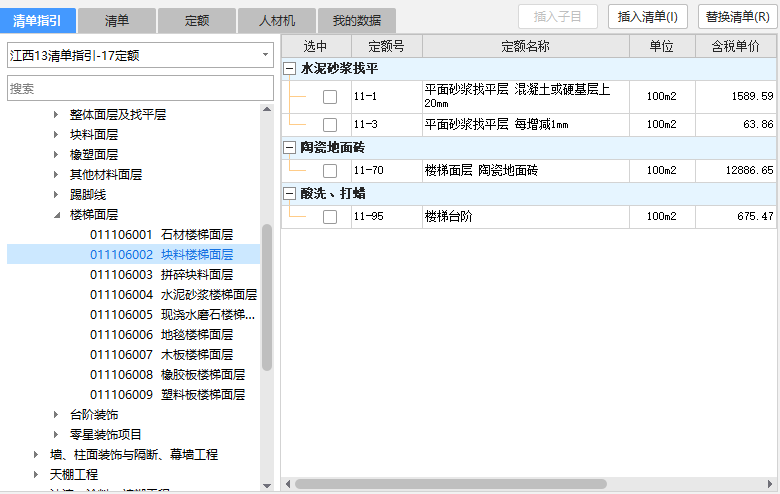Image resolution: width=780 pixels, height=494 pixels.
Task: Click the 插入清单(I) button
Action: [648, 17]
